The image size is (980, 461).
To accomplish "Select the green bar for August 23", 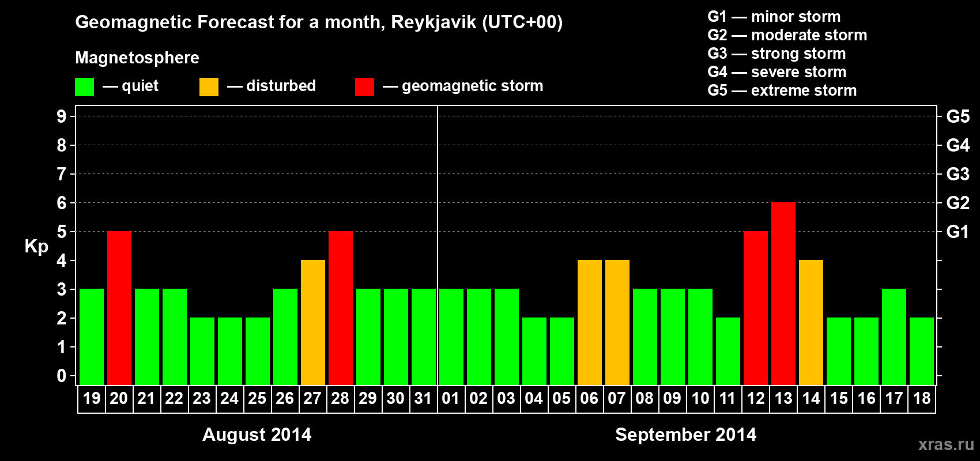I will 202,351.
